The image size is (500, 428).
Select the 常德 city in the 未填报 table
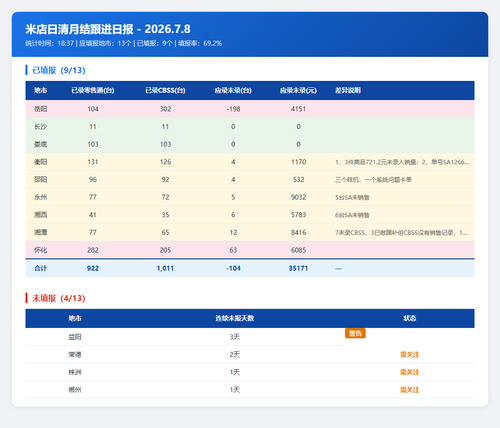75,355
